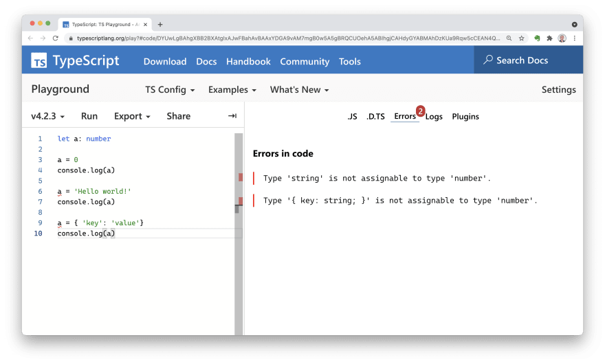Click code line 'let a: number'

click(x=84, y=139)
